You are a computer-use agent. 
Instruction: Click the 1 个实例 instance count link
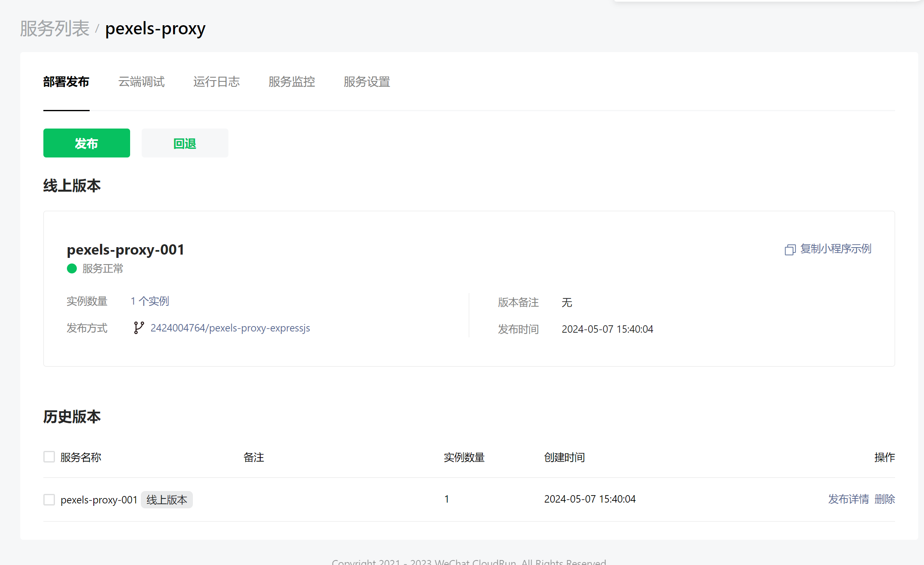pos(150,301)
